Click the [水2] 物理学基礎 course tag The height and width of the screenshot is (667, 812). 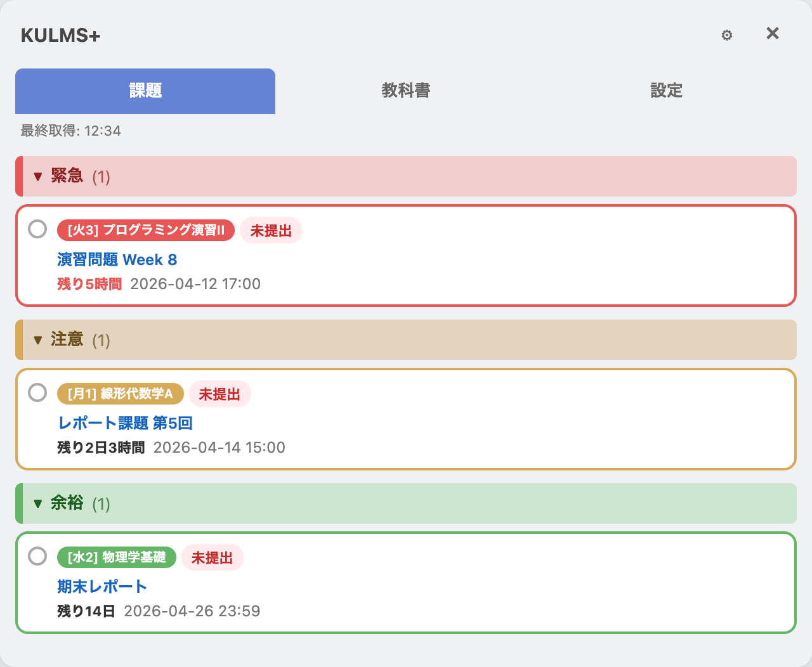click(116, 557)
